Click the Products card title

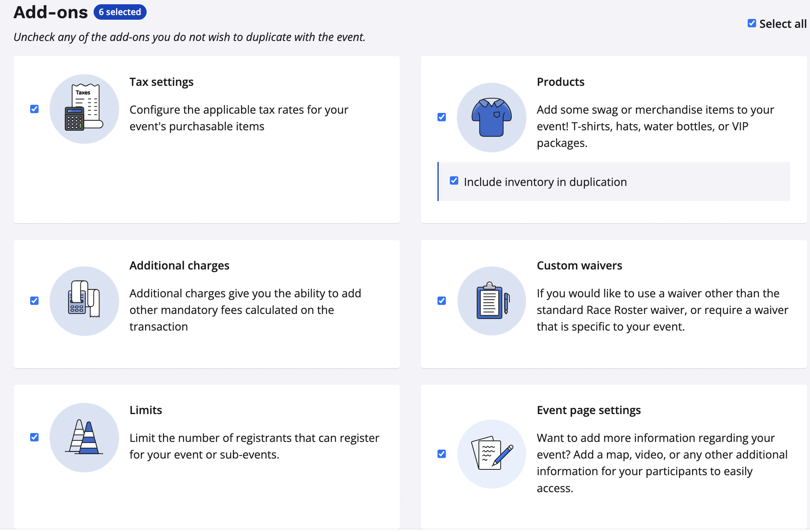561,82
